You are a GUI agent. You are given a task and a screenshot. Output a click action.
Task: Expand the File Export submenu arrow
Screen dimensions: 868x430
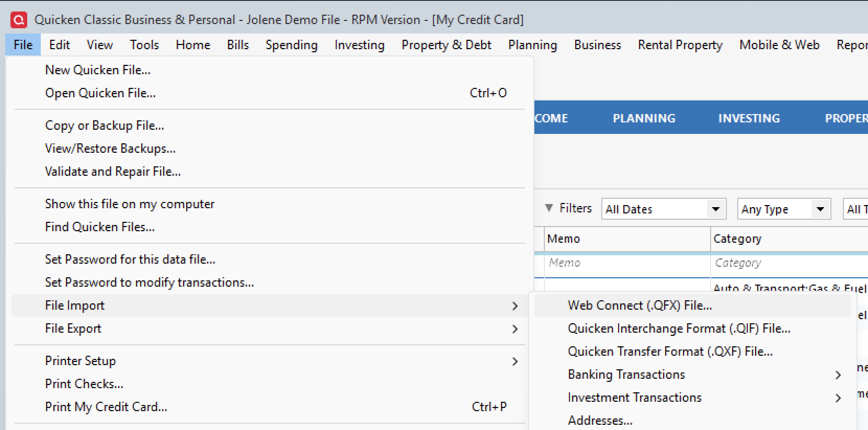(x=515, y=329)
